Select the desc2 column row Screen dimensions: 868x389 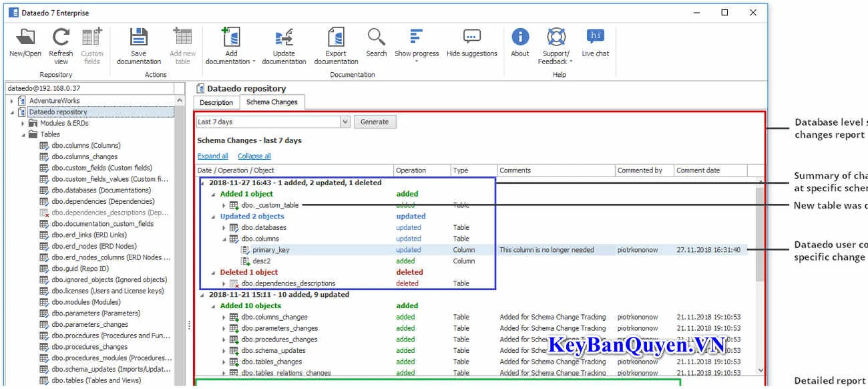tap(475, 261)
